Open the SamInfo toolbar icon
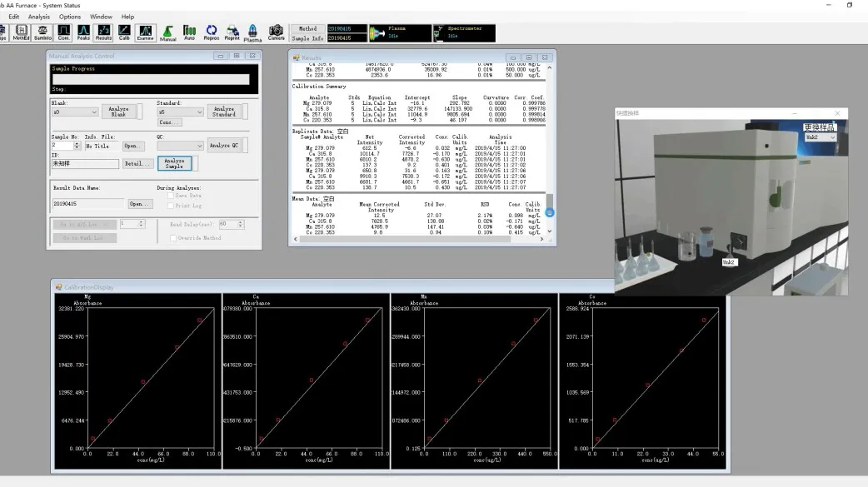This screenshot has height=487, width=868. coord(42,32)
